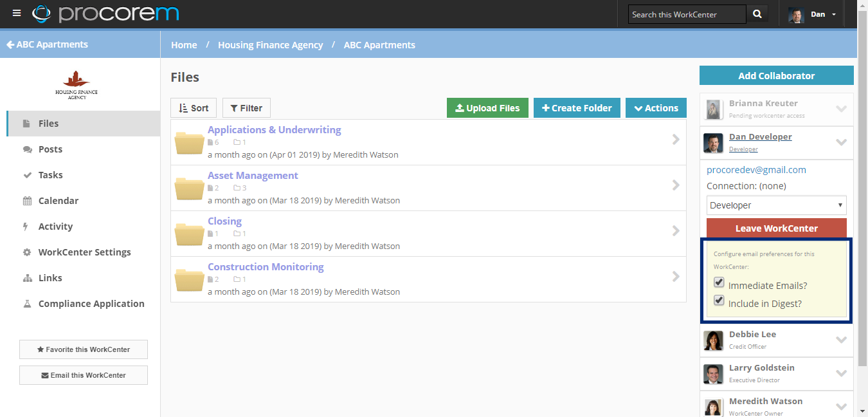Select Files in the left navigation
868x417 pixels.
(46, 123)
